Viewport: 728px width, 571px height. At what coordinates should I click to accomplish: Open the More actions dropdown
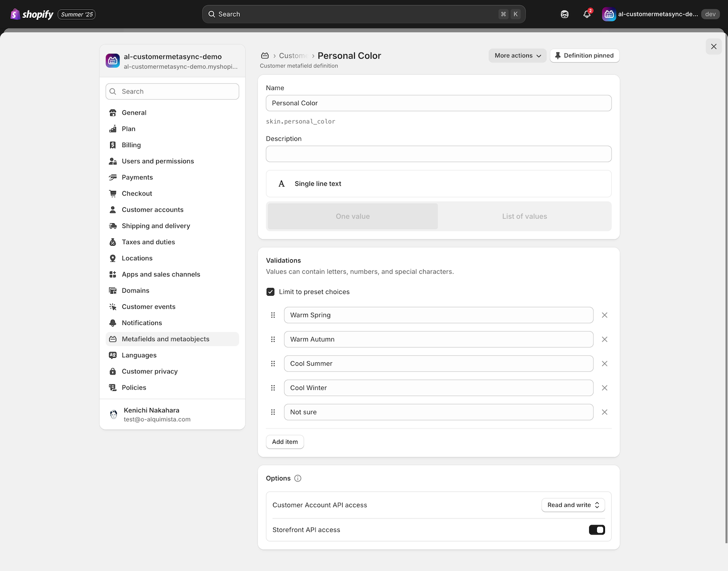coord(517,56)
